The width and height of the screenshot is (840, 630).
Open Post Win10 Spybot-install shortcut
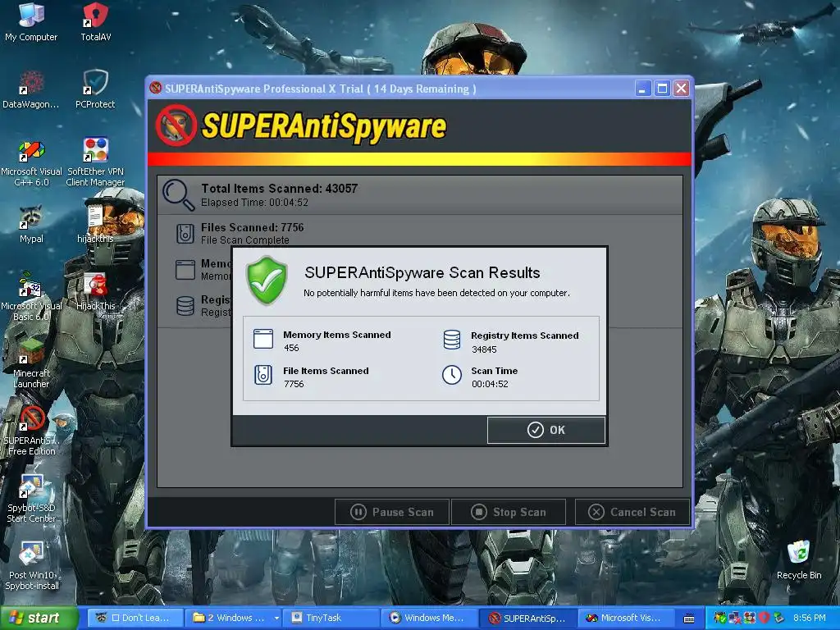pos(31,567)
